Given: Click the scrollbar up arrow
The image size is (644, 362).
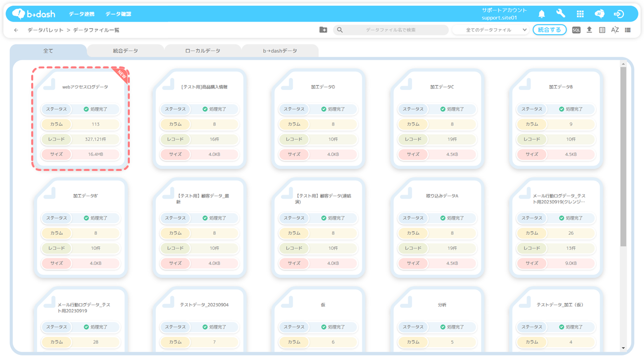Looking at the screenshot, I should (623, 64).
